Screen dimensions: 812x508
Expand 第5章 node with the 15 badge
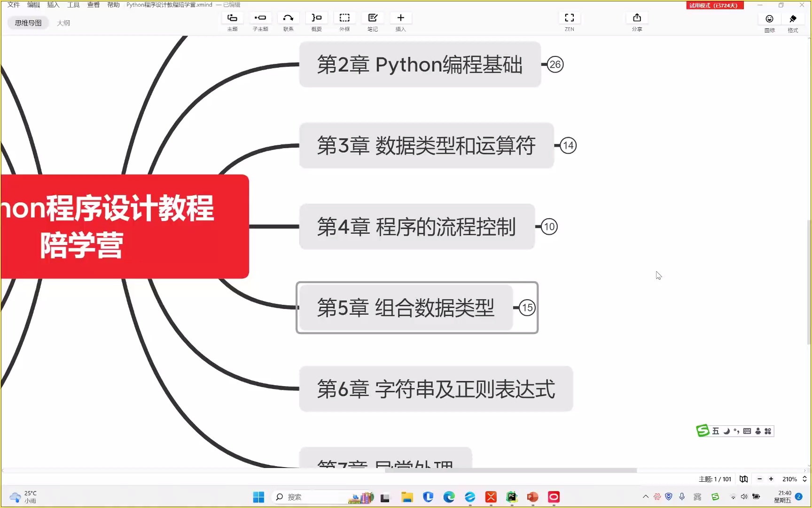pos(527,308)
